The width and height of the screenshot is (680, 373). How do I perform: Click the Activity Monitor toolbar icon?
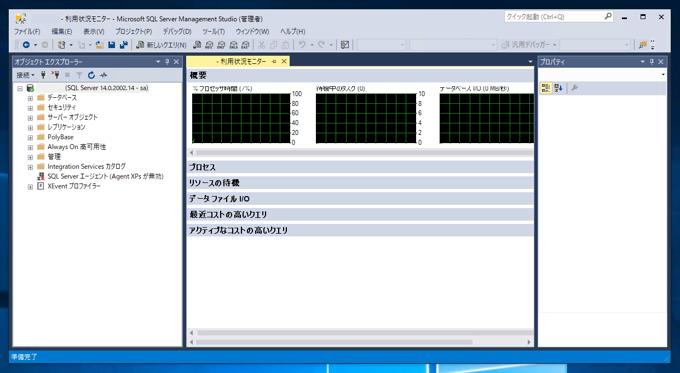pyautogui.click(x=345, y=45)
